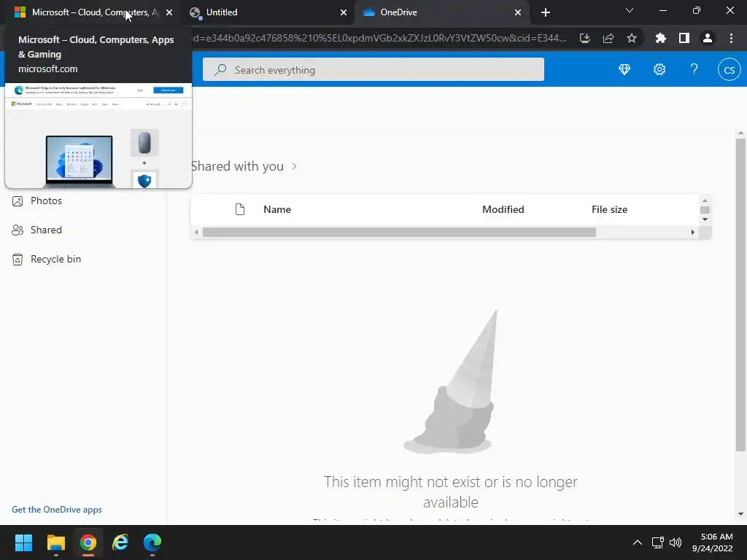Open Microsoft Edge from taskbar
Viewport: 747px width, 560px height.
click(152, 542)
